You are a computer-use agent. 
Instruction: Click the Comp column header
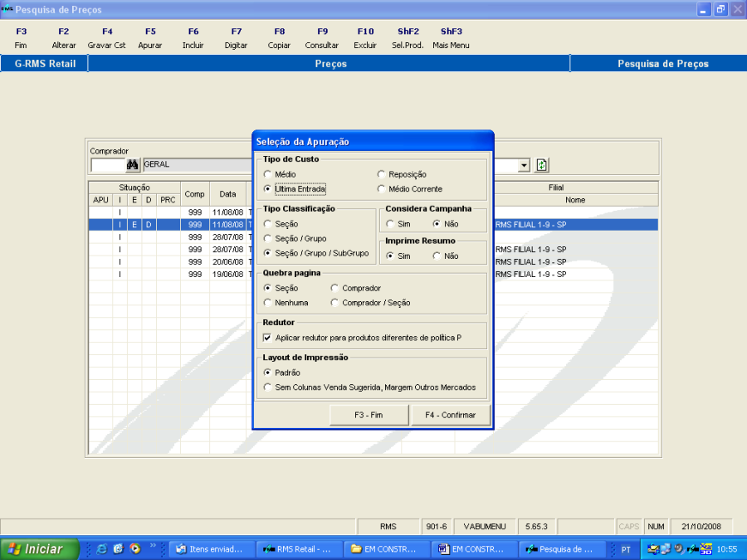pyautogui.click(x=195, y=194)
